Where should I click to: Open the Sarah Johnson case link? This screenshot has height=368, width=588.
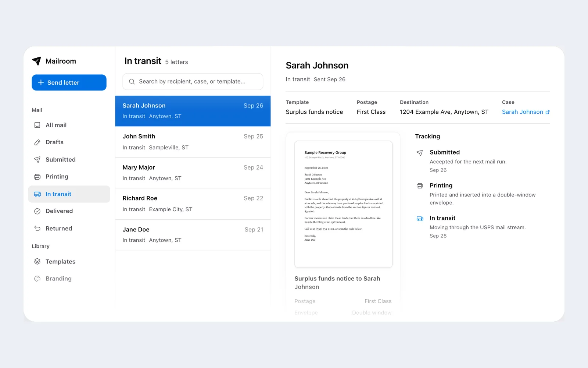[x=522, y=112]
